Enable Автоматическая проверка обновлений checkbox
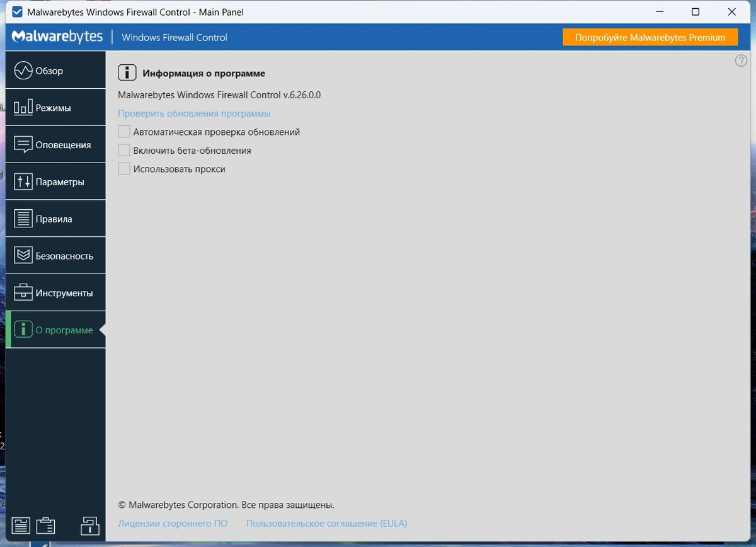 (124, 132)
